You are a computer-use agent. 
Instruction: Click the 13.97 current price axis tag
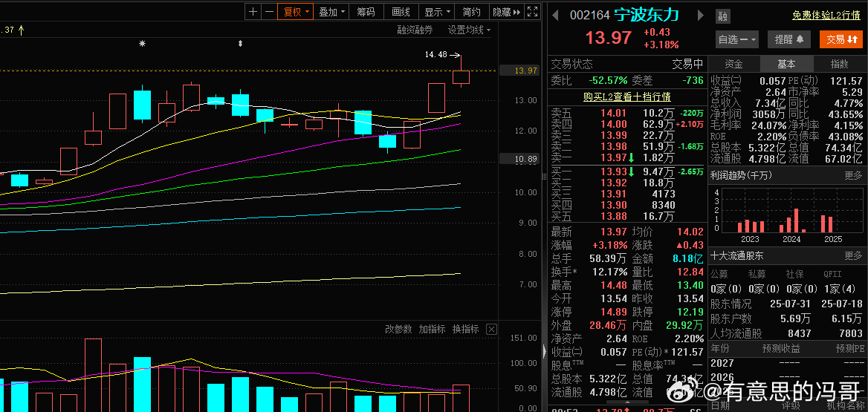coord(519,71)
